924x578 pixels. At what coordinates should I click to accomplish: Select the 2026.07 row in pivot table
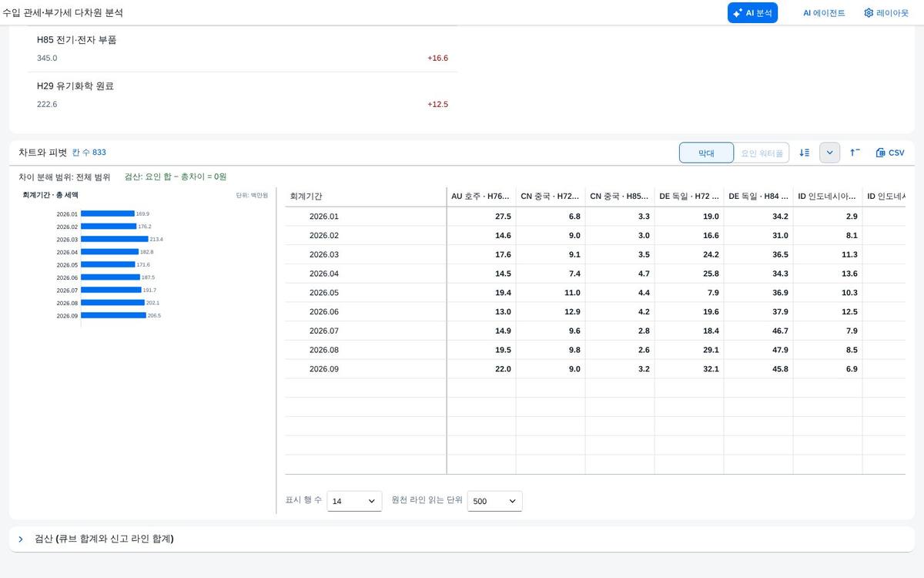click(595, 331)
